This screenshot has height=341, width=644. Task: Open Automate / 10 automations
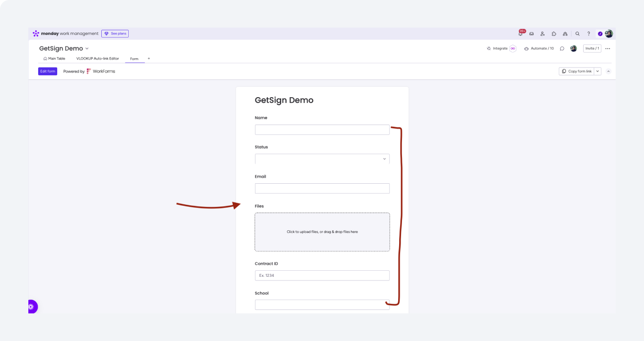(539, 48)
